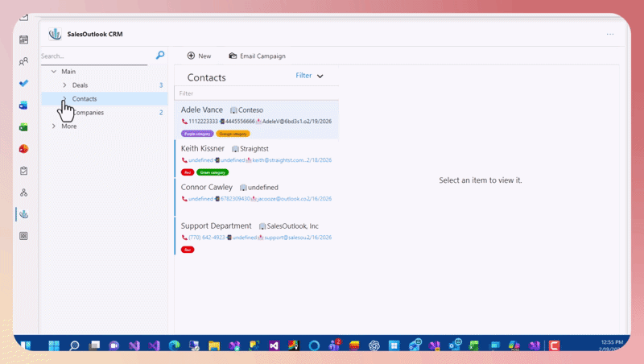Click the support@salesou email link
Screen dimensions: 644x364
coord(285,238)
